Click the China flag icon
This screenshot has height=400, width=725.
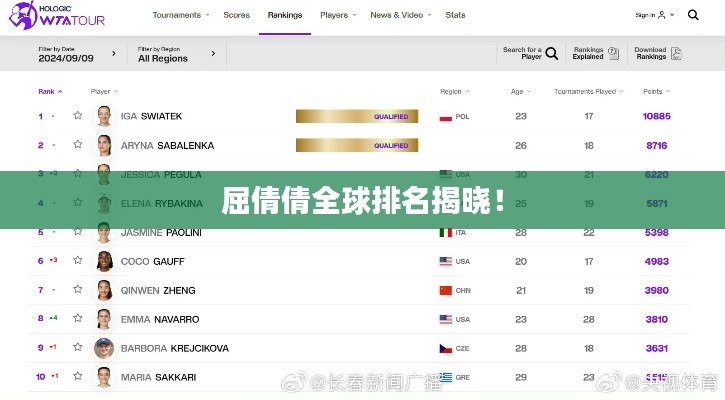point(446,290)
